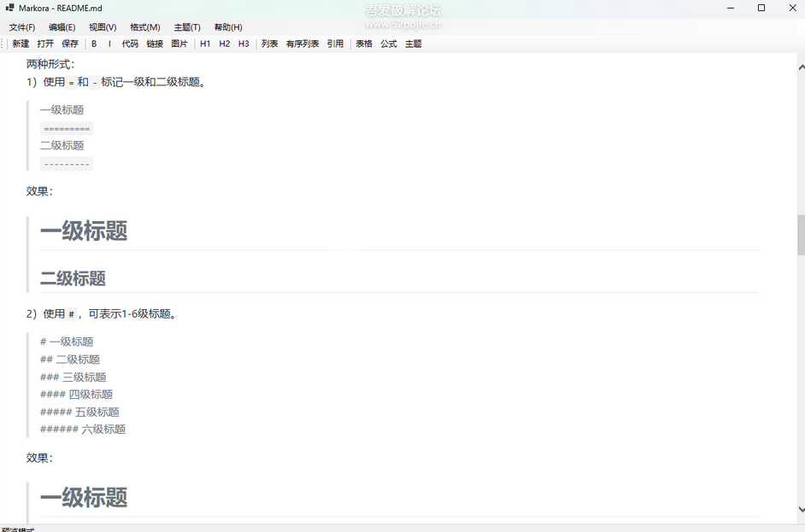805x532 pixels.
Task: Insert a table with 表格
Action: [x=364, y=44]
